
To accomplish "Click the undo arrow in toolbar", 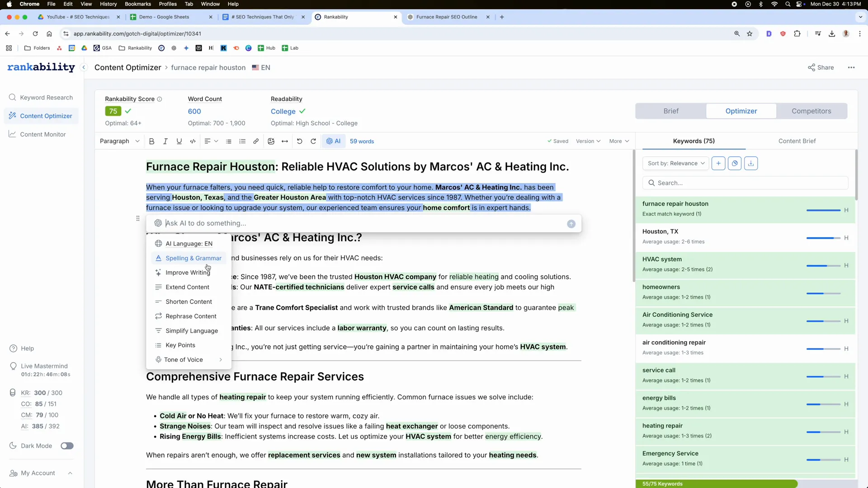I will click(299, 141).
